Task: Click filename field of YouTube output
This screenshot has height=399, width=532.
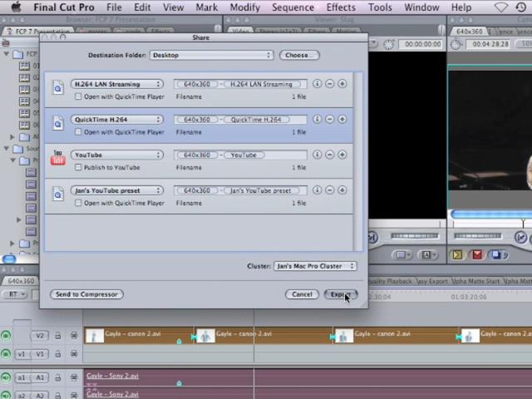Action: click(x=240, y=155)
